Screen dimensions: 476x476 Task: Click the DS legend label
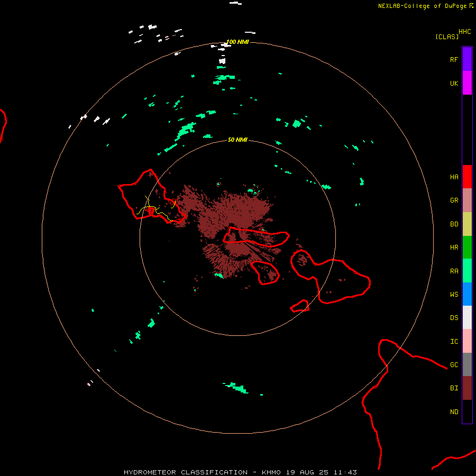click(454, 318)
